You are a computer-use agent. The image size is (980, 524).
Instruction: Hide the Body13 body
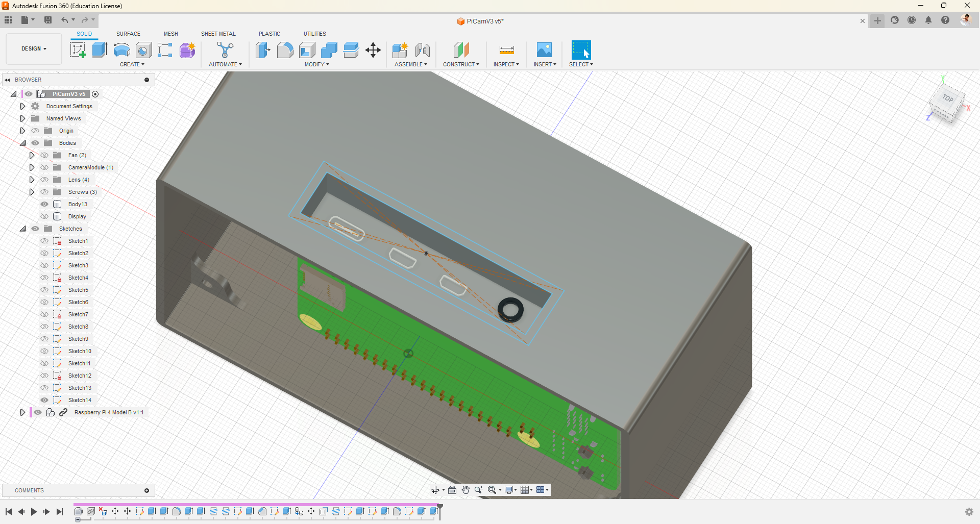point(44,204)
